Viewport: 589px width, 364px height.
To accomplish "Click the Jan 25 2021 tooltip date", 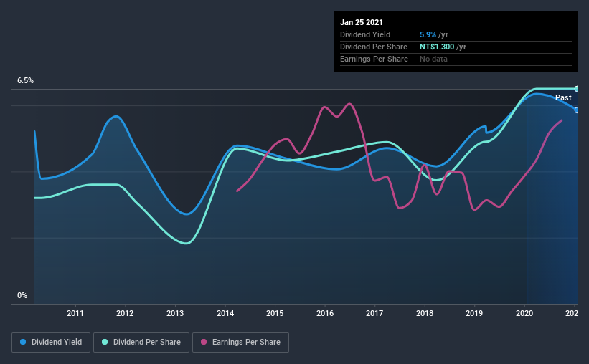I will (x=362, y=22).
